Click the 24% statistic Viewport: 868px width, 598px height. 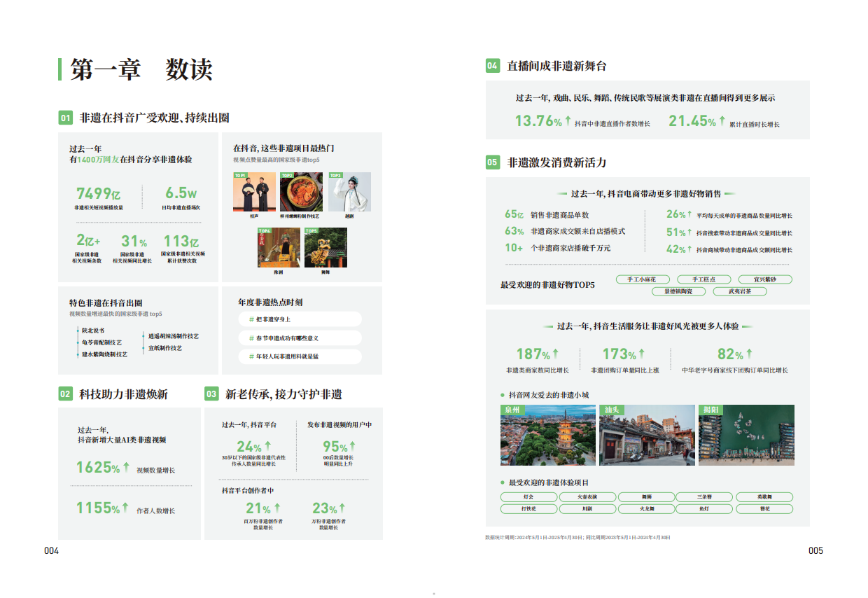tap(253, 447)
